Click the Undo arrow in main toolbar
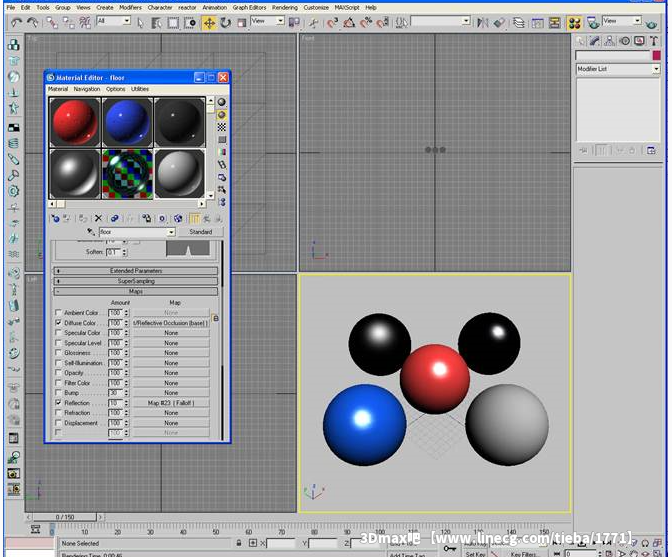This screenshot has width=672, height=557. click(x=16, y=22)
